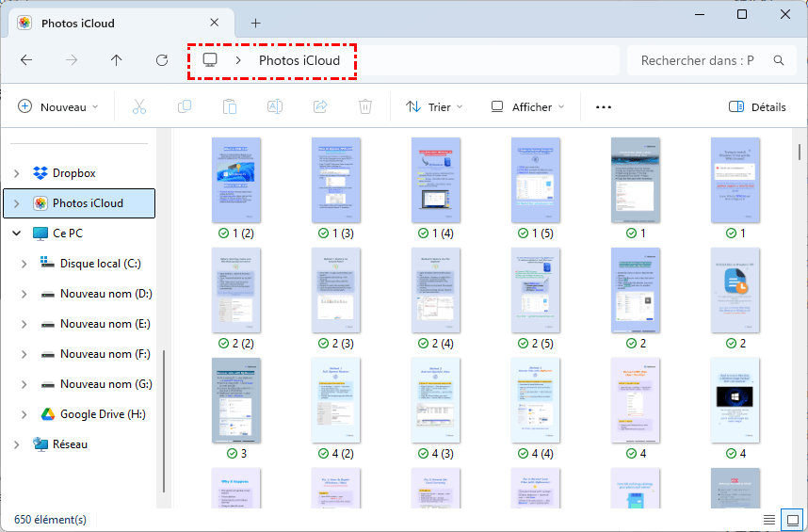Click the magnifier search icon
This screenshot has width=808, height=532.
[x=779, y=60]
